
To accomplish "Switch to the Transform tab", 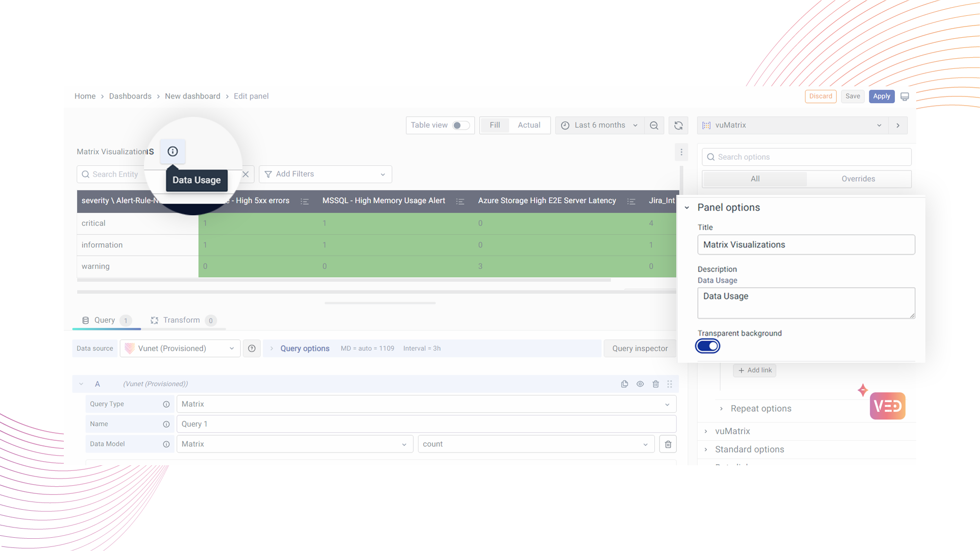I will (x=181, y=320).
